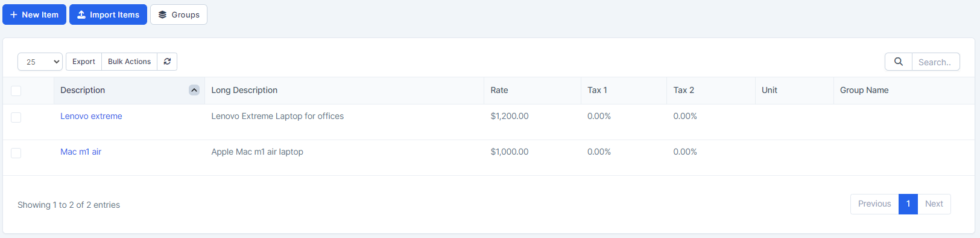Open the Mac m1 air item link
Image resolution: width=980 pixels, height=238 pixels.
81,152
